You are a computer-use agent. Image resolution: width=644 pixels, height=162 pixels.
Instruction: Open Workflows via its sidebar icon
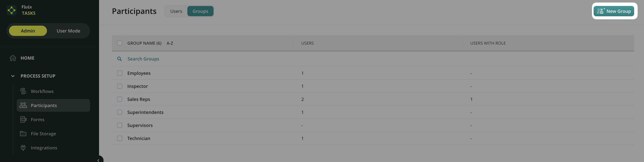click(x=23, y=91)
